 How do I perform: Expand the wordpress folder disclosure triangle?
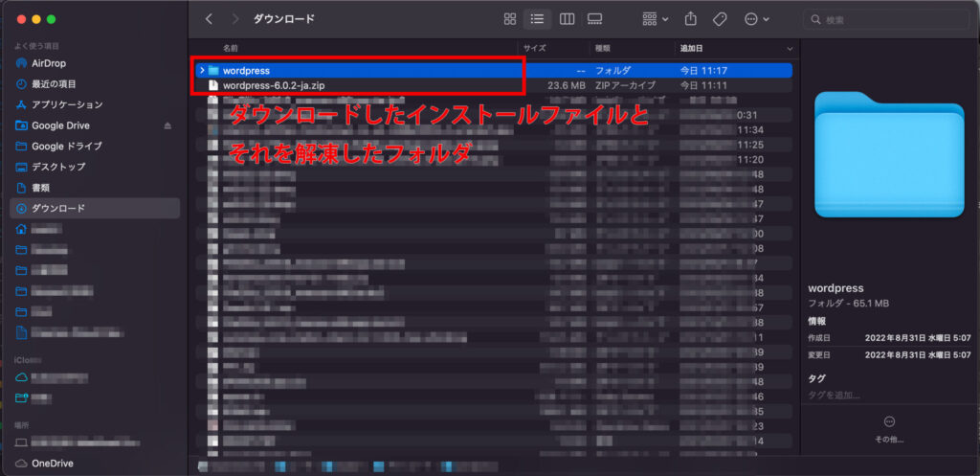pyautogui.click(x=201, y=70)
